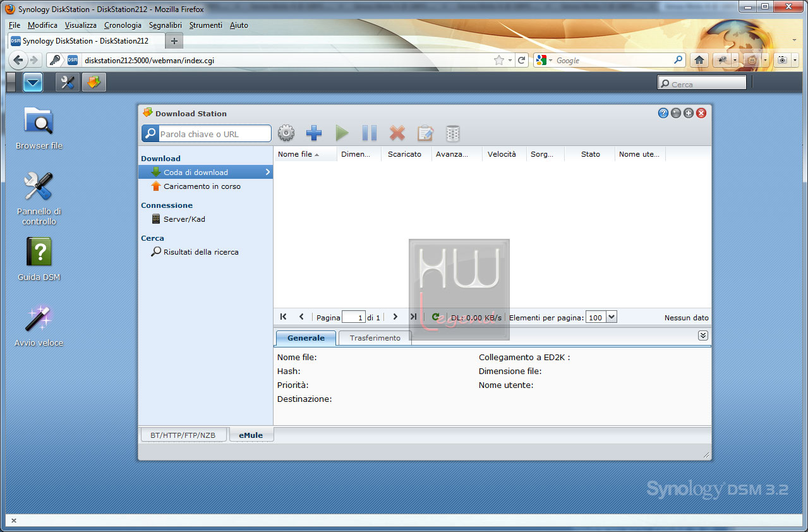
Task: Open Firefox Visualizza menu
Action: pos(81,25)
